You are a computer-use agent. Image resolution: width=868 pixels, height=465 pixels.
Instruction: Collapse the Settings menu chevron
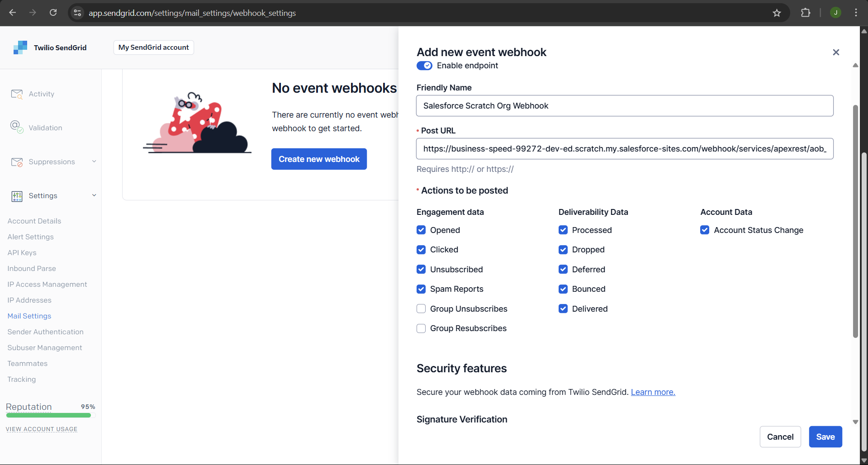coord(94,195)
